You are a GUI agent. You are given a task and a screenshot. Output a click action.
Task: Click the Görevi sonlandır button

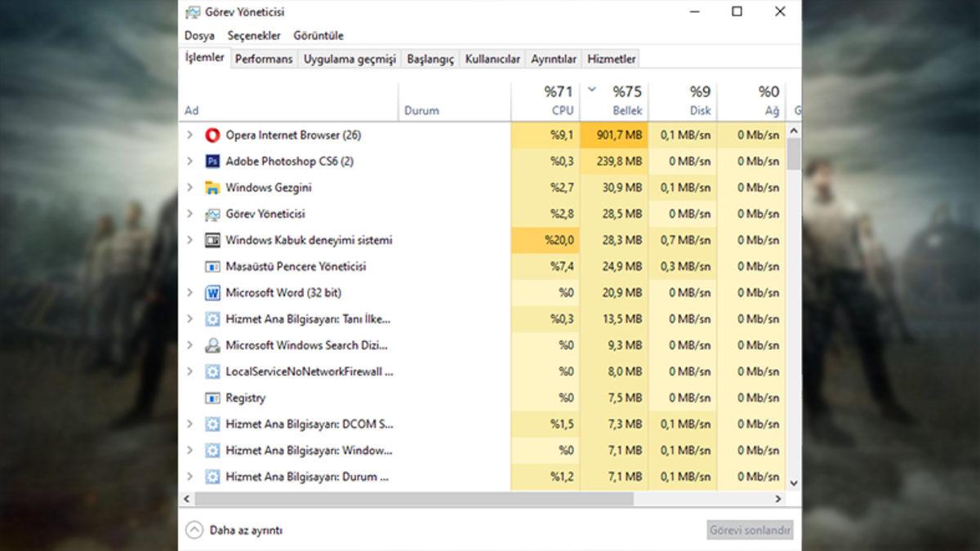(x=749, y=530)
